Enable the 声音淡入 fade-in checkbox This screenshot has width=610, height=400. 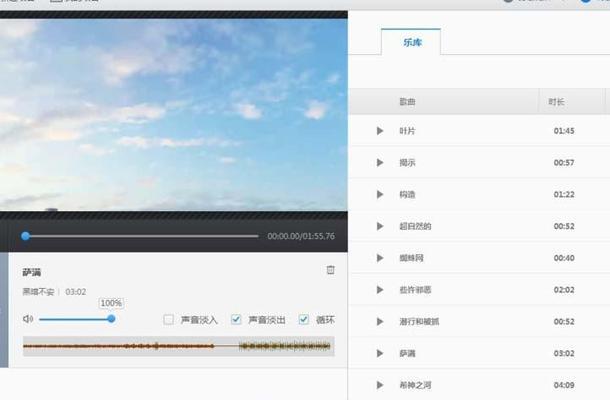pyautogui.click(x=168, y=319)
